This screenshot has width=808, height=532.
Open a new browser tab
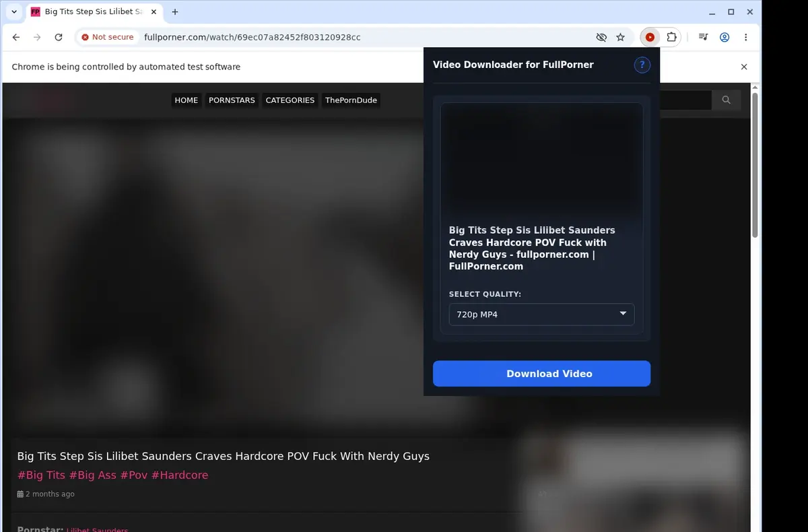pos(175,11)
